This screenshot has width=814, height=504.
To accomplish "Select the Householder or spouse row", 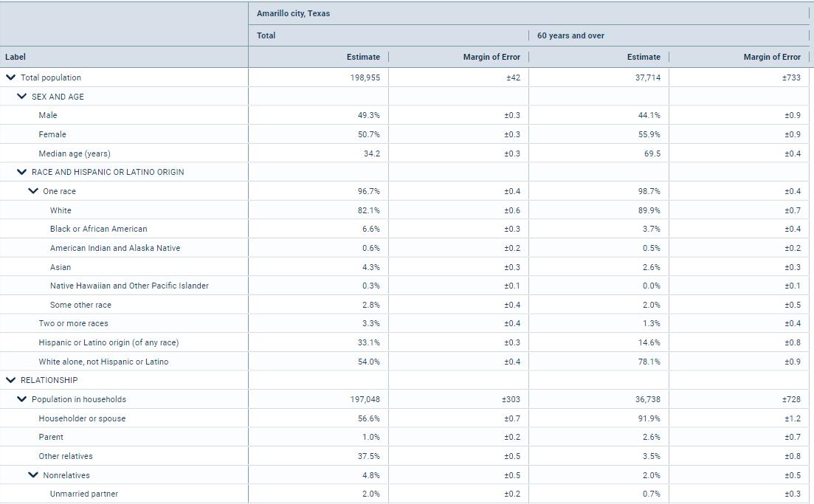I will click(82, 418).
